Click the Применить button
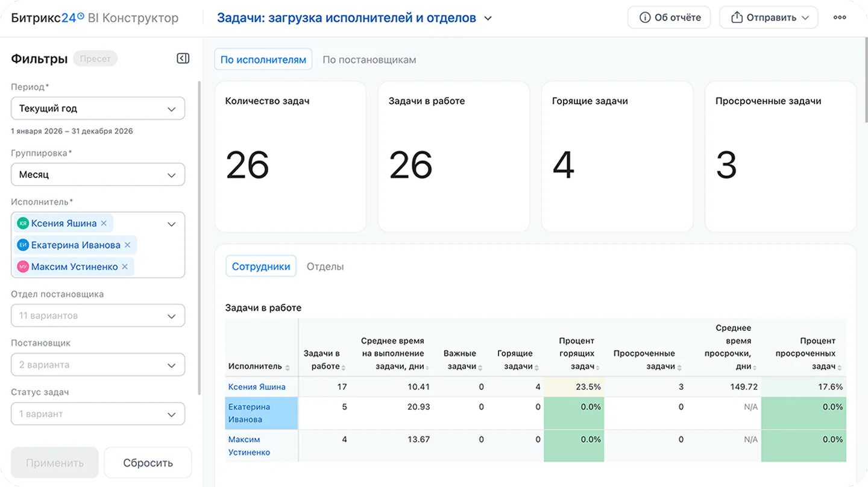The image size is (868, 487). (55, 463)
